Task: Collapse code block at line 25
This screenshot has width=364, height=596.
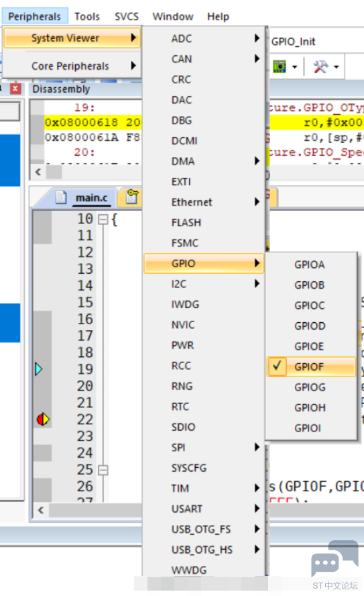Action: tap(103, 470)
